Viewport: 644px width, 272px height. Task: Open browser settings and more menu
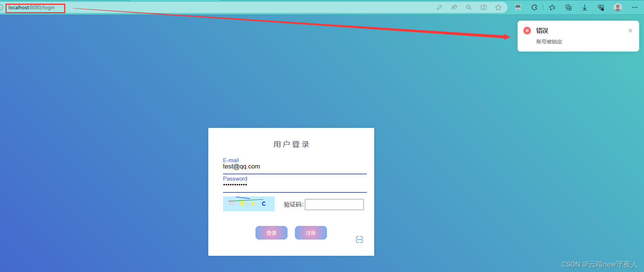(635, 7)
